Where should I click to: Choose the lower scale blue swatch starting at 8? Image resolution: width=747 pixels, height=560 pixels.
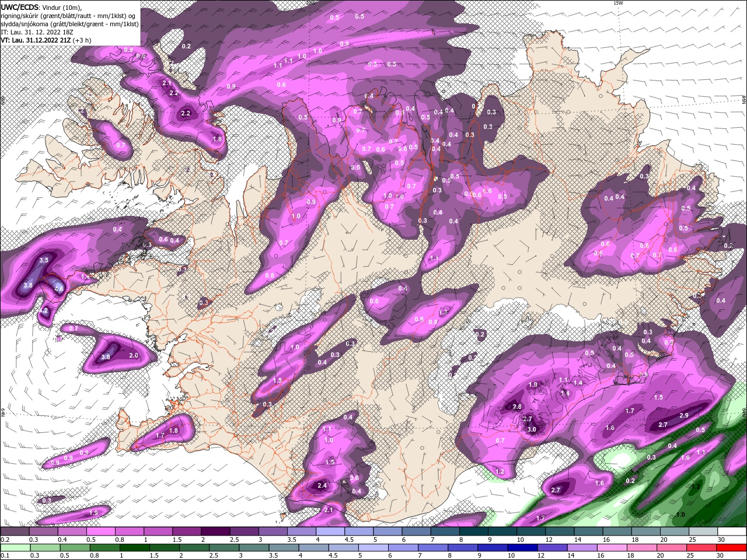coord(463,548)
